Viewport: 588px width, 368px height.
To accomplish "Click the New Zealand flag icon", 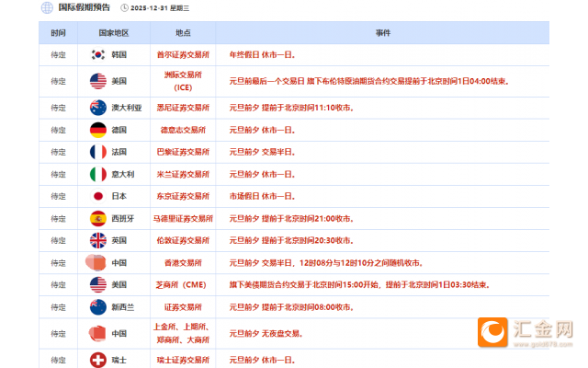I will coord(98,307).
